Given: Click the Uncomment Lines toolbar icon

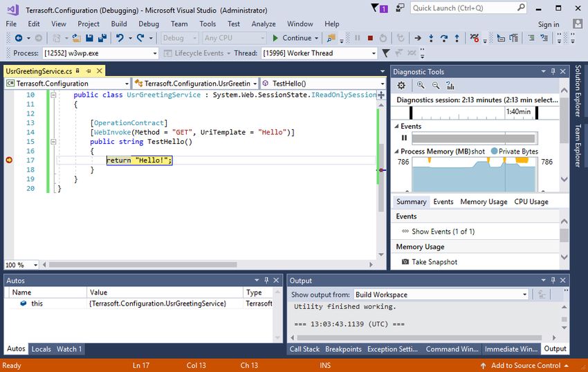Looking at the screenshot, I should [544, 38].
